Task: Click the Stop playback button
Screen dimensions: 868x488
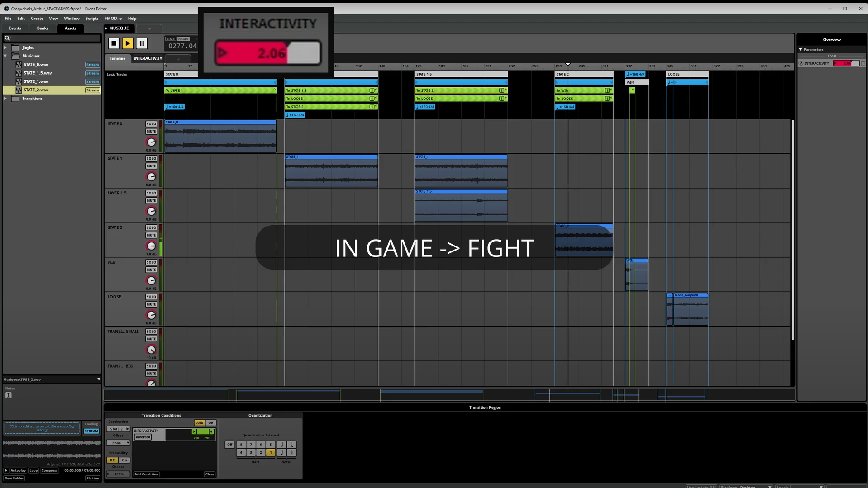Action: 114,43
